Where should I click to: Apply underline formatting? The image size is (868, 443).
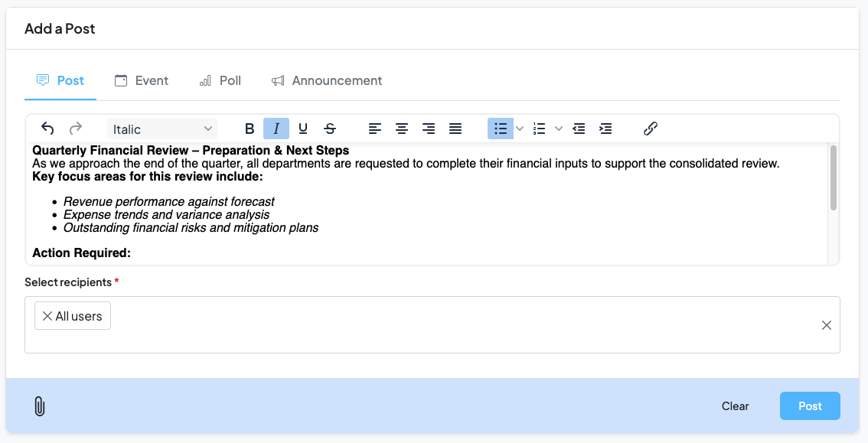pyautogui.click(x=303, y=129)
